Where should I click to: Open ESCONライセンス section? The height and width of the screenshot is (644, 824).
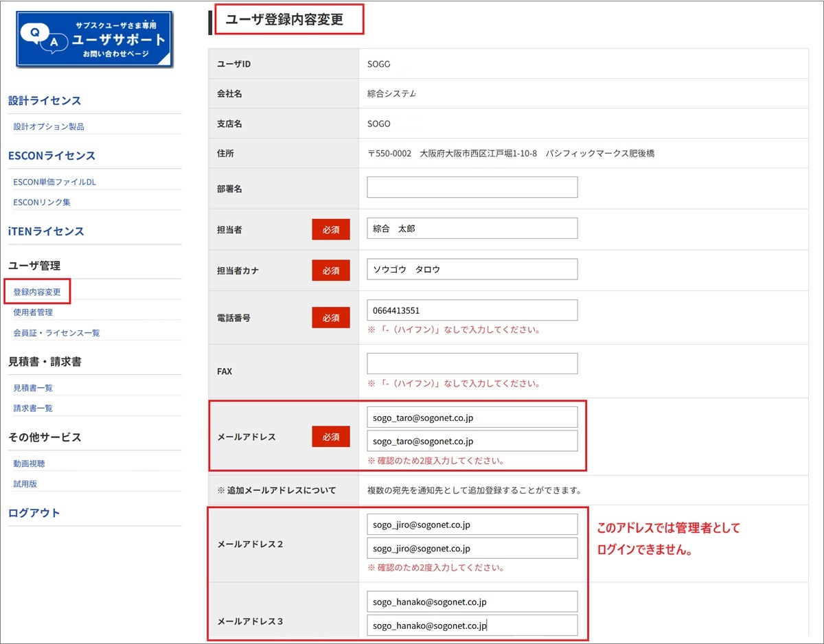click(51, 156)
